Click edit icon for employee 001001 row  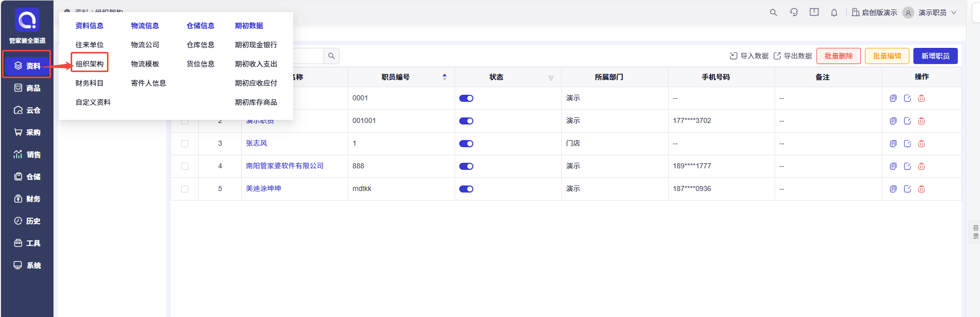(907, 121)
